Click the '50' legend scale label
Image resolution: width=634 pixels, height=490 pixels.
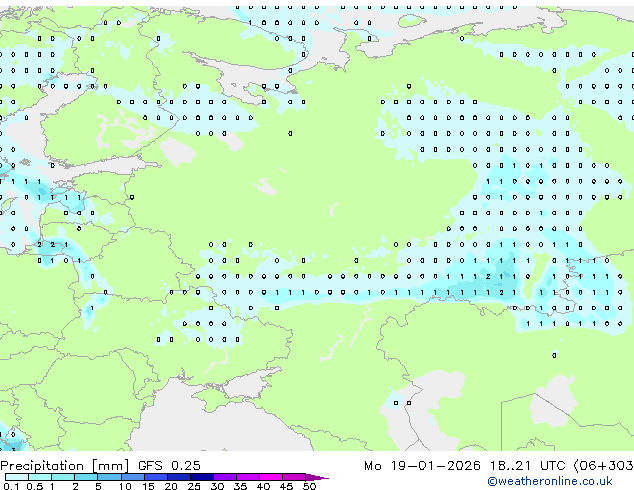click(309, 486)
